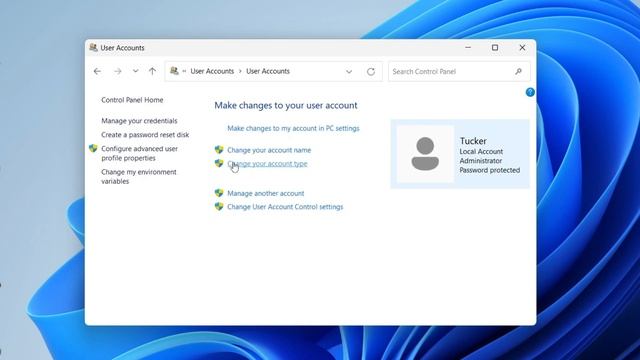Click the User Accounts title bar icon
The height and width of the screenshot is (360, 640).
pos(93,47)
